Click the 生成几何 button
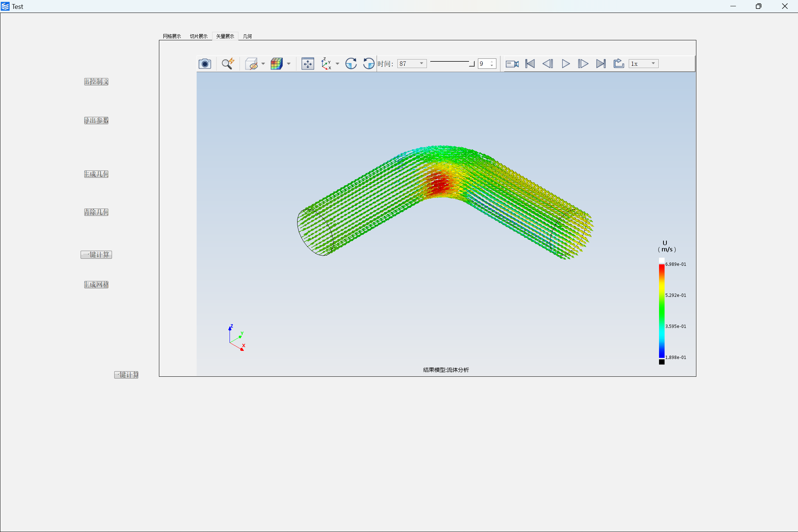This screenshot has height=532, width=798. click(96, 174)
